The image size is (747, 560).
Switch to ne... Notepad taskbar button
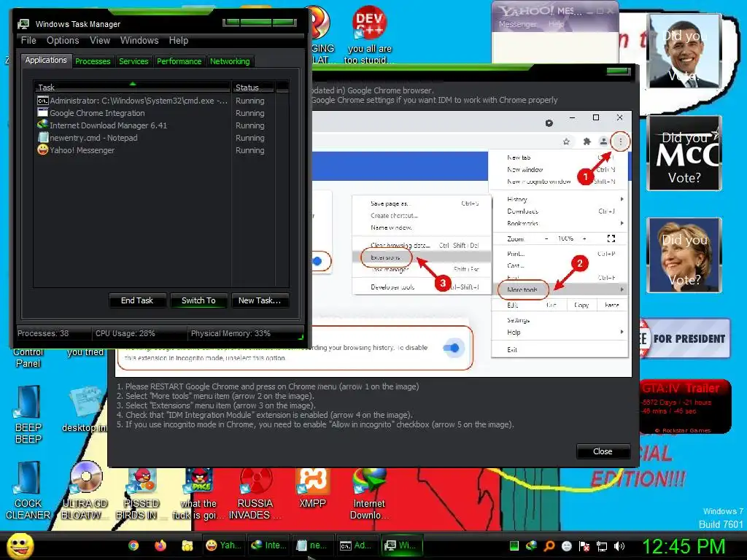313,545
